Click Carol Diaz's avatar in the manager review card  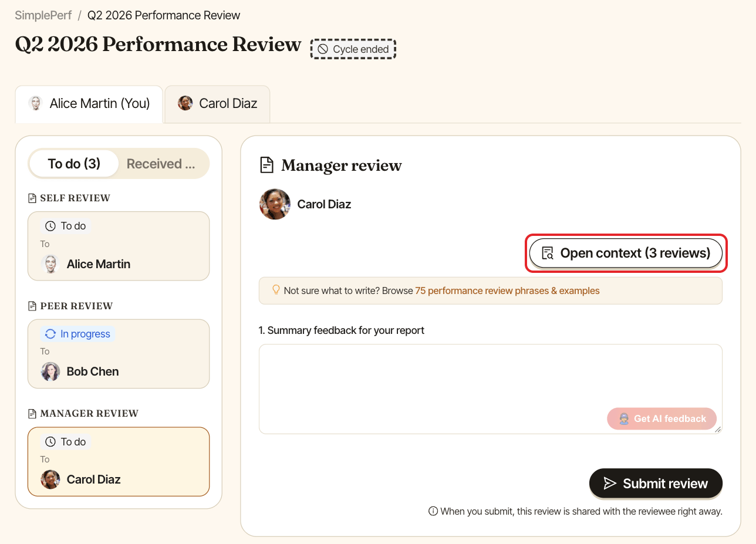click(x=50, y=479)
